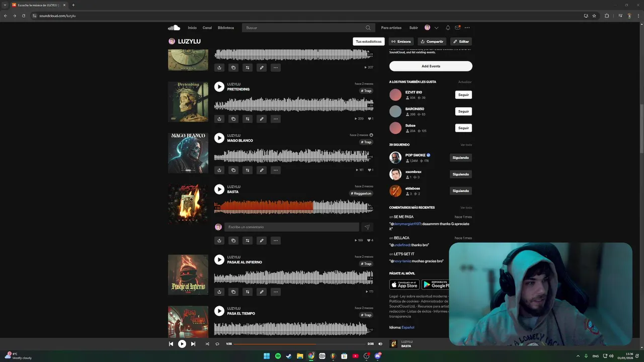Click the search magnifier icon

[368, 28]
